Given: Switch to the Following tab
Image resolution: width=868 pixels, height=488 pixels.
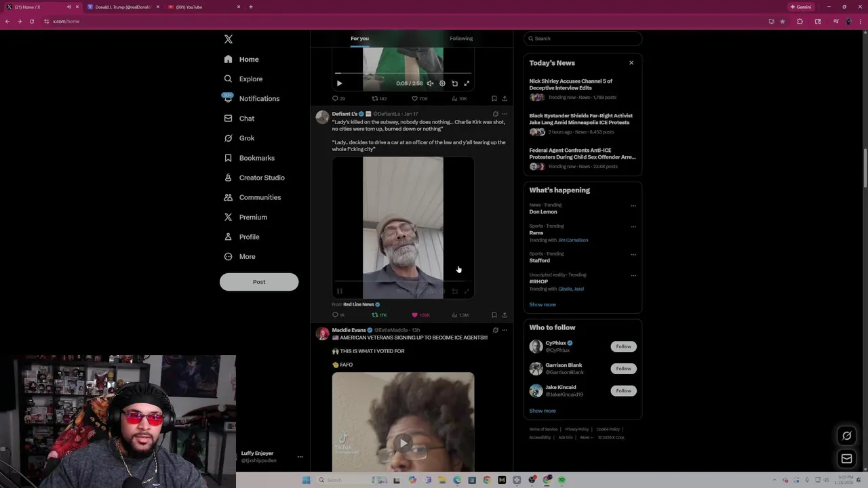Looking at the screenshot, I should 461,39.
